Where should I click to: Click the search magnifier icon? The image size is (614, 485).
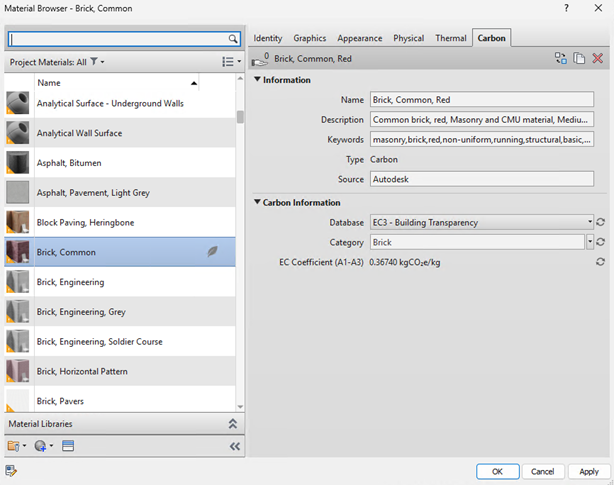tap(233, 39)
